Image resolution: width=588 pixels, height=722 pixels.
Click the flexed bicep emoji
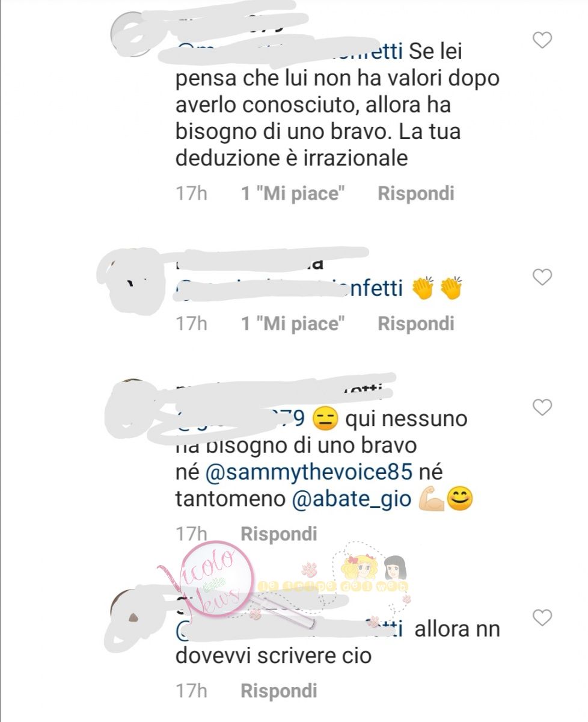[x=431, y=499]
